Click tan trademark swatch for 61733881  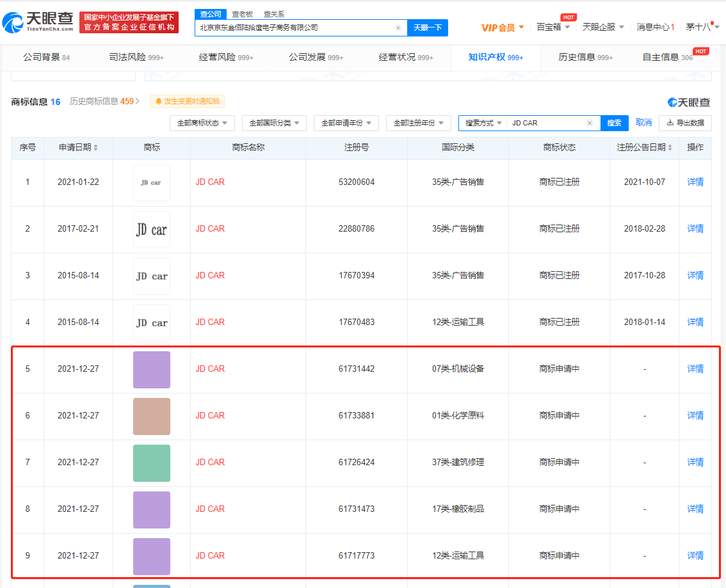pyautogui.click(x=151, y=417)
